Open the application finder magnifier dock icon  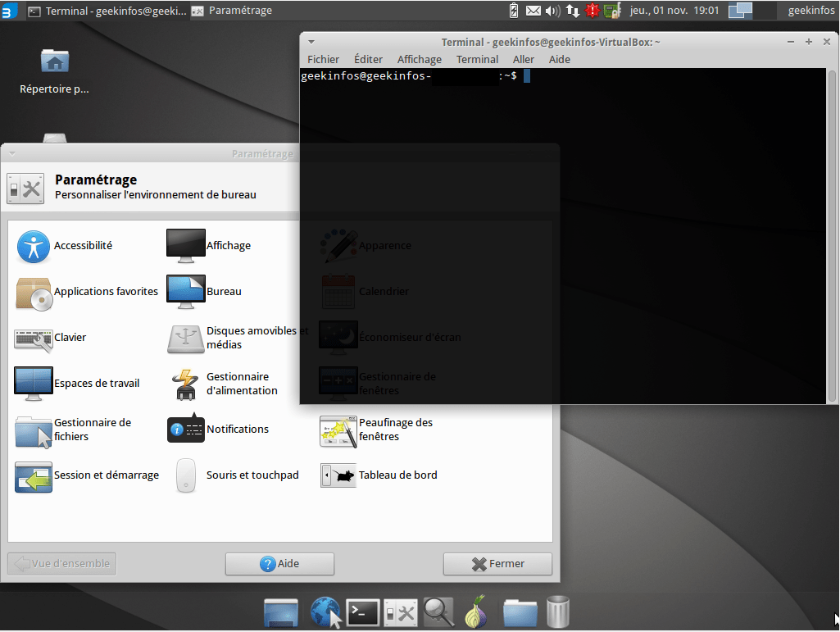click(x=438, y=612)
